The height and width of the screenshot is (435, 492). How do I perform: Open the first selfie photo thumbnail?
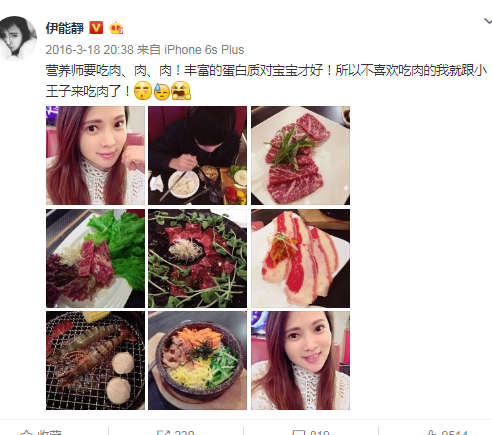[95, 155]
